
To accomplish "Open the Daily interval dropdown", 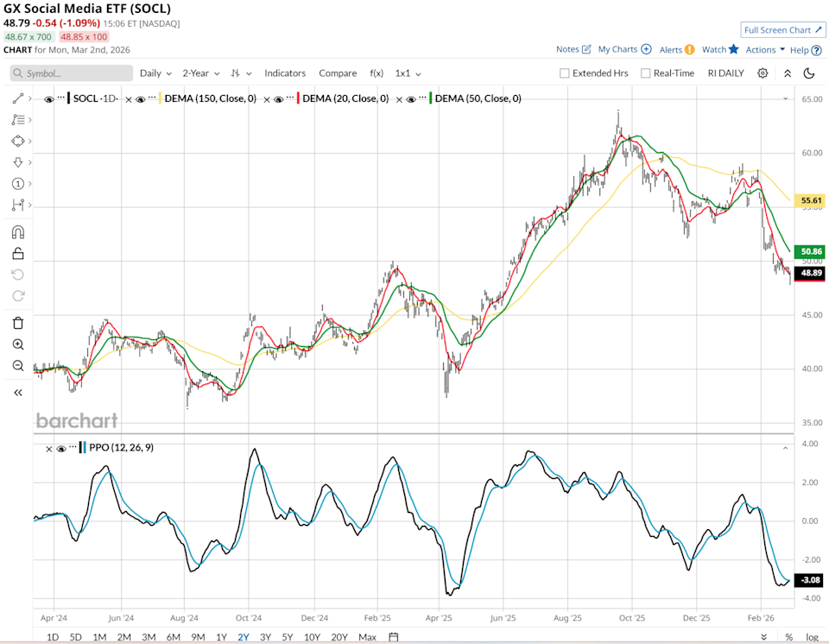I will click(x=154, y=73).
